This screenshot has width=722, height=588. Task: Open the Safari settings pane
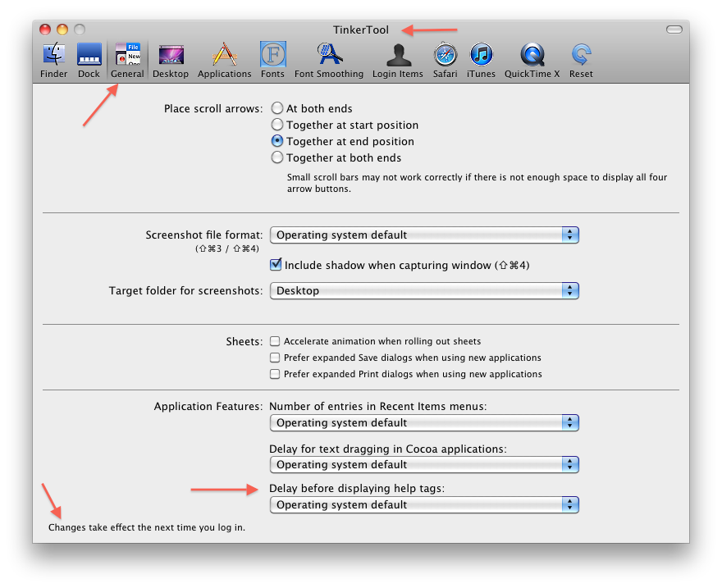point(445,60)
